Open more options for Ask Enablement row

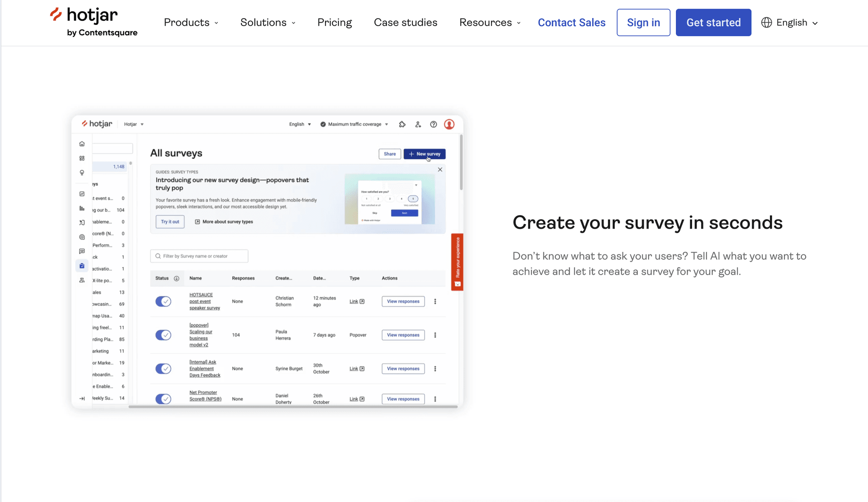tap(435, 369)
